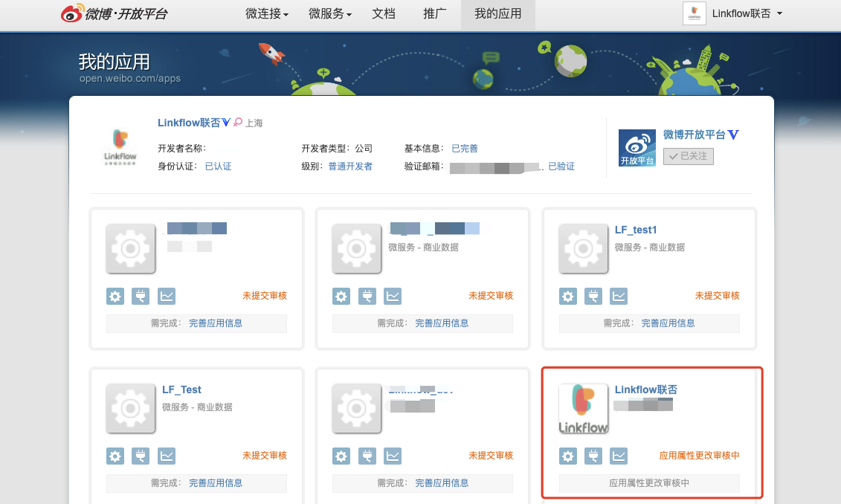Open settings gear for Linkflow联否 app
Viewport: 841px width, 504px height.
click(568, 456)
